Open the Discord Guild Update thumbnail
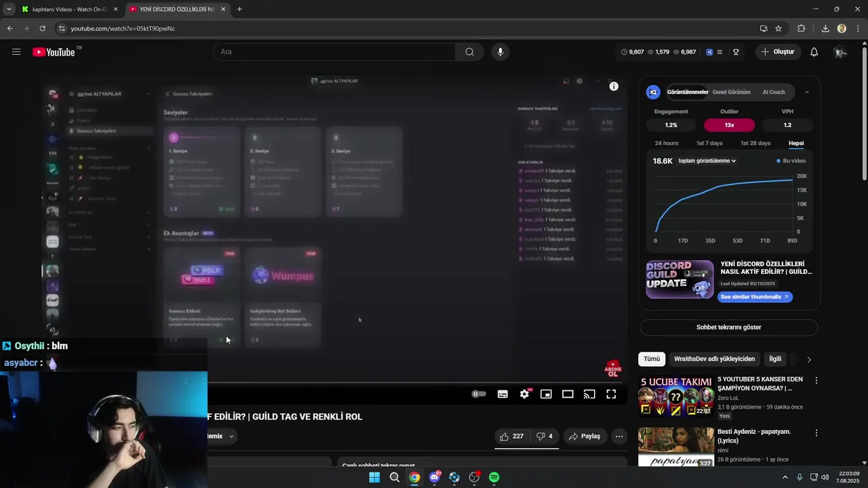The width and height of the screenshot is (868, 488). (x=679, y=279)
